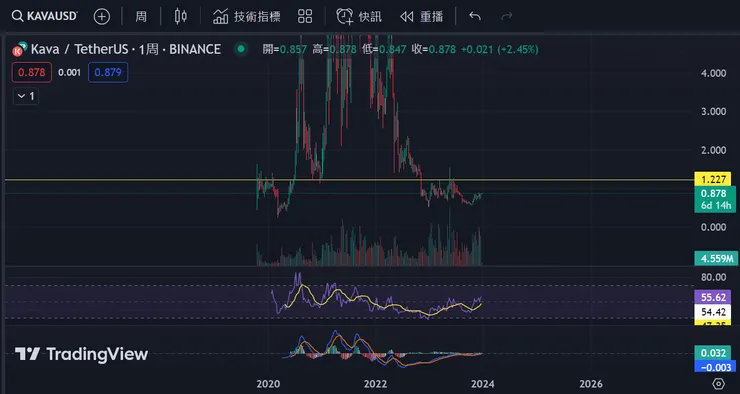Image resolution: width=740 pixels, height=394 pixels.
Task: Create an alert with 快訊 button
Action: tap(359, 17)
